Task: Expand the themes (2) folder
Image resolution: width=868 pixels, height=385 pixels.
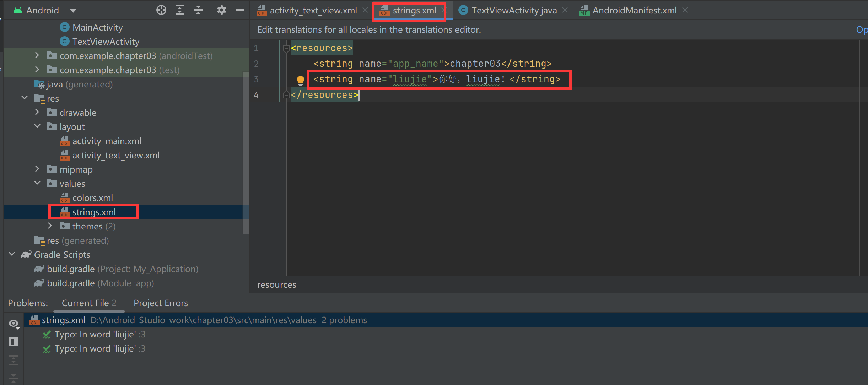Action: point(50,226)
